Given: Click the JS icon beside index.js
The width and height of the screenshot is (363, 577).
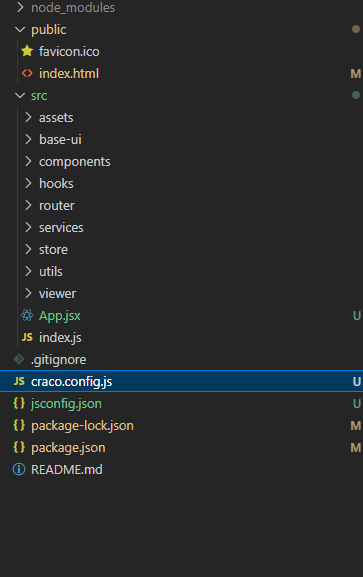Looking at the screenshot, I should [x=27, y=337].
